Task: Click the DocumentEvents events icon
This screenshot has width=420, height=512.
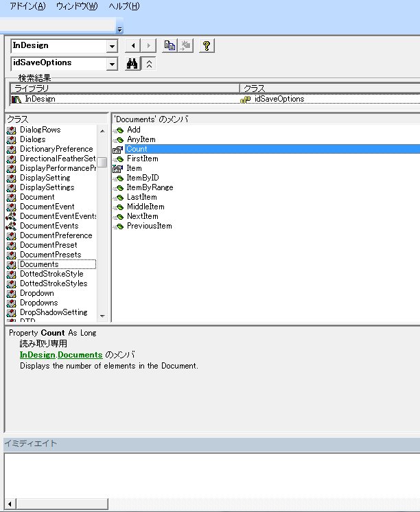Action: 11,226
